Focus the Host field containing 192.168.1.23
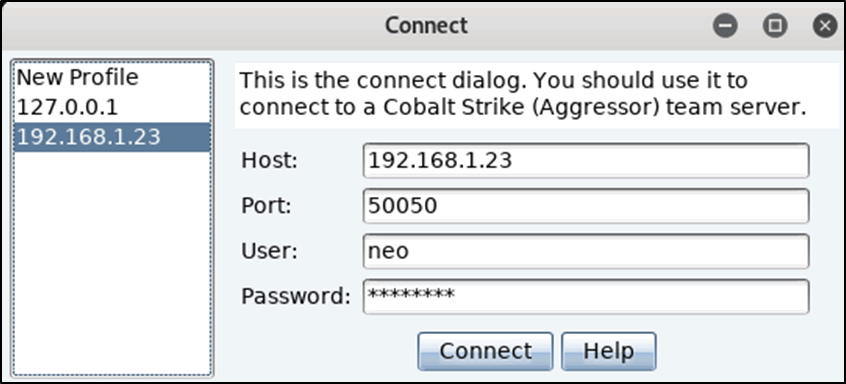The height and width of the screenshot is (384, 846). coord(586,160)
